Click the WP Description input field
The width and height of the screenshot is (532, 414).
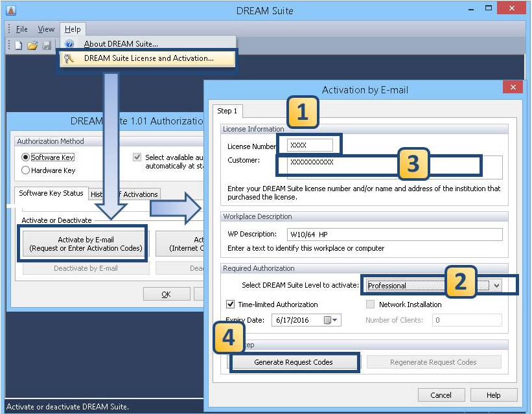395,235
